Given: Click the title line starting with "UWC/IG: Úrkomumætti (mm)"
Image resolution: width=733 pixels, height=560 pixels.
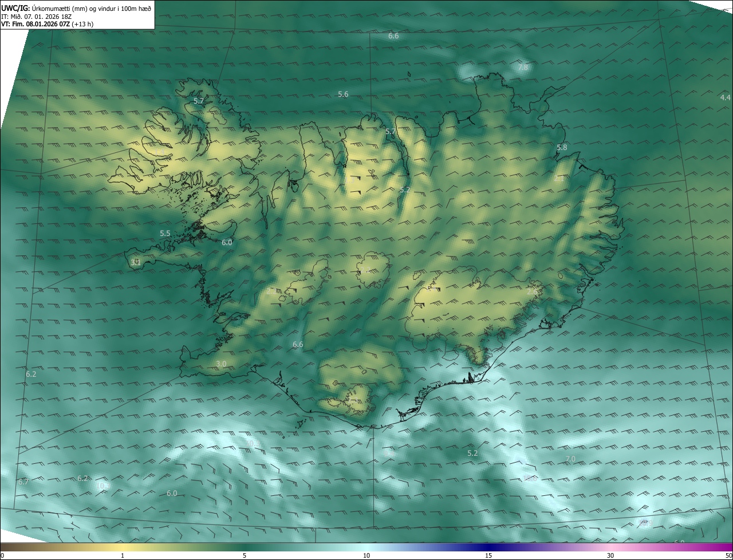Looking at the screenshot, I should click(x=76, y=7).
